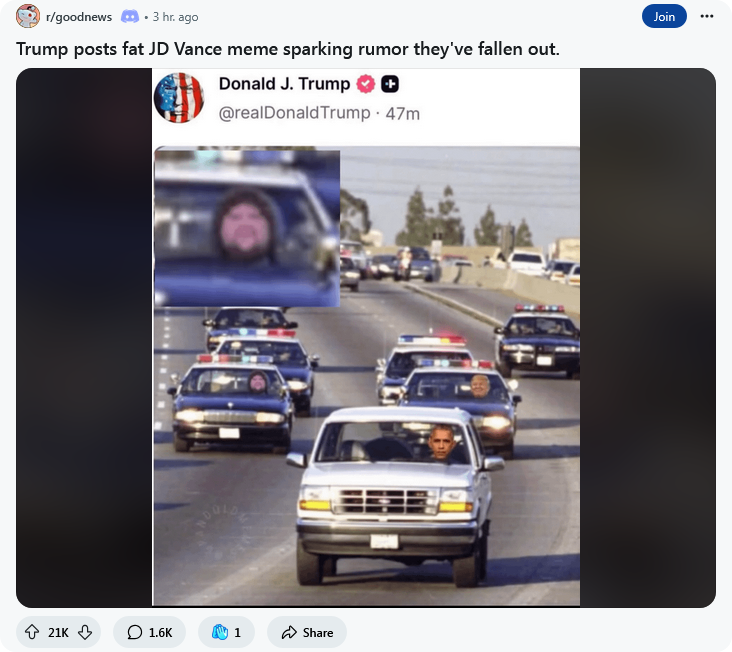Click the Share arrow icon
The image size is (732, 652).
[289, 632]
